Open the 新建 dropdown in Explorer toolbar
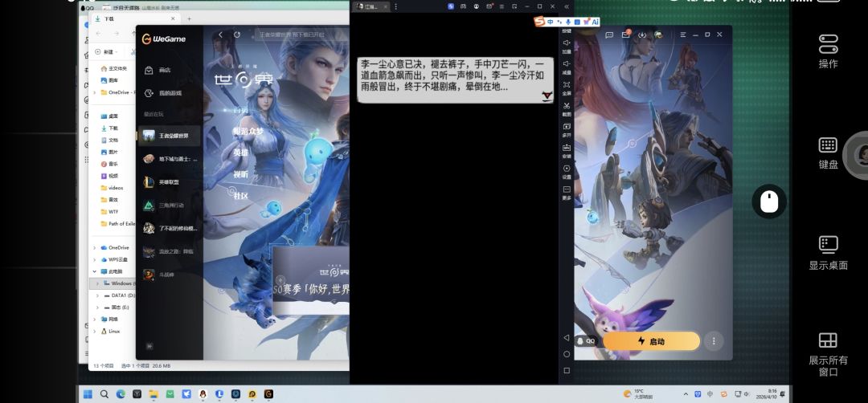This screenshot has width=868, height=403. pyautogui.click(x=105, y=51)
